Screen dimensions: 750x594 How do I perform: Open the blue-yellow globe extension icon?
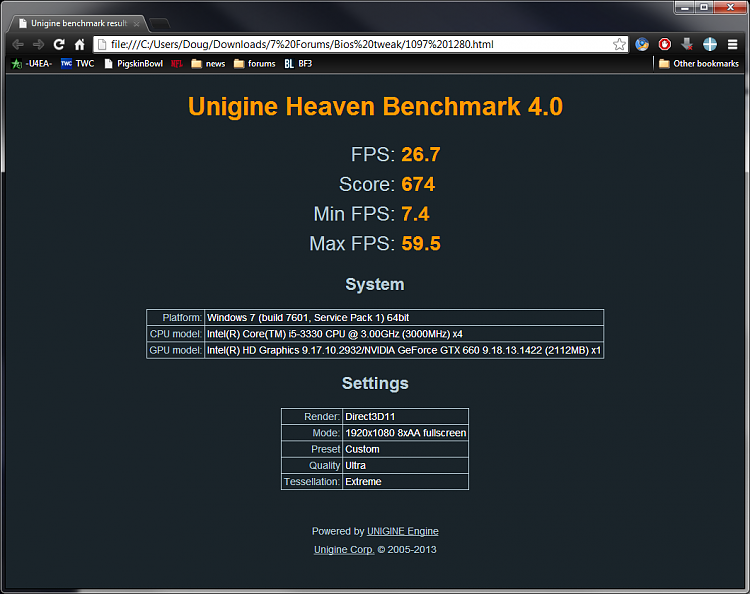[642, 44]
